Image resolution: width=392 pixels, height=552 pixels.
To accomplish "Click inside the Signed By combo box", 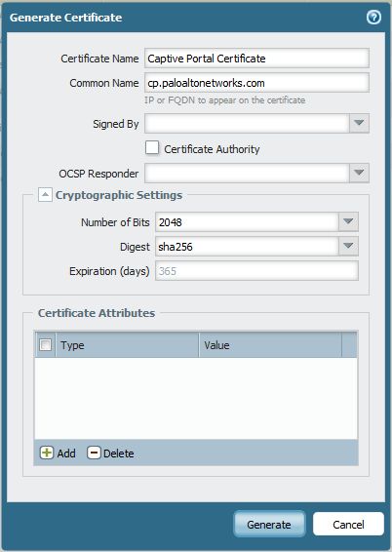I will click(247, 123).
